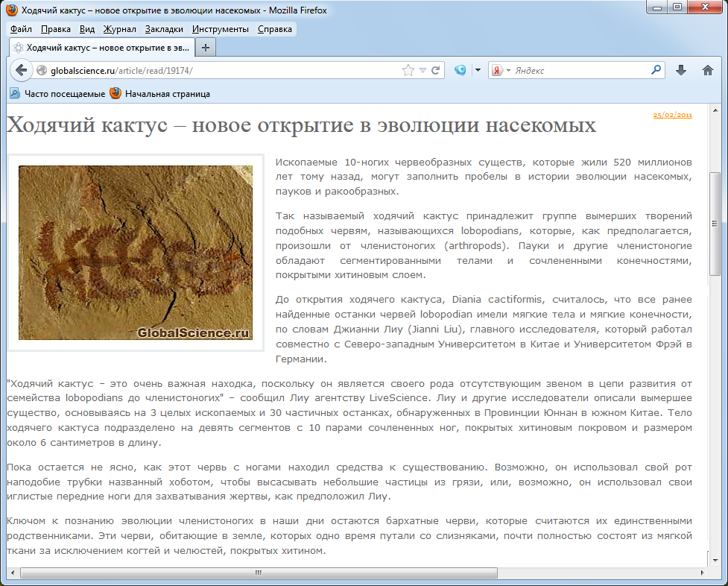The image size is (728, 586).
Task: Open the Инструменты menu
Action: click(x=220, y=29)
